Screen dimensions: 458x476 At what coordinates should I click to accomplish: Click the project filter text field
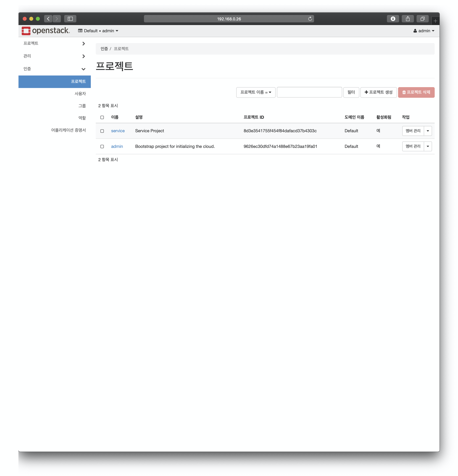(309, 92)
